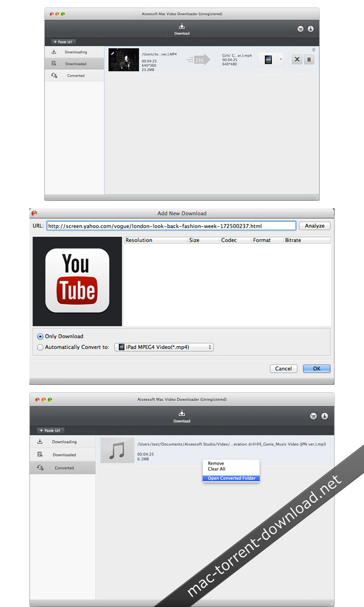Open the shopping cart icon in the mp3 item window
The image size is (364, 607).
(313, 416)
